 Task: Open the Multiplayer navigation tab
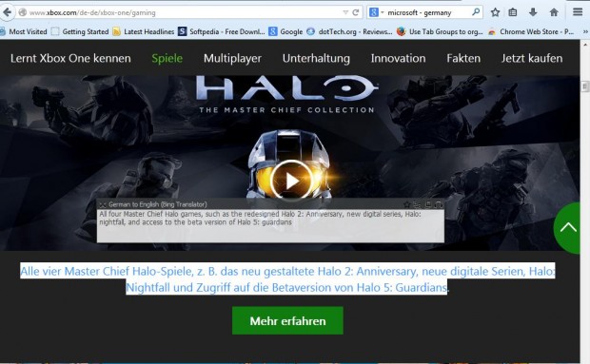(232, 58)
